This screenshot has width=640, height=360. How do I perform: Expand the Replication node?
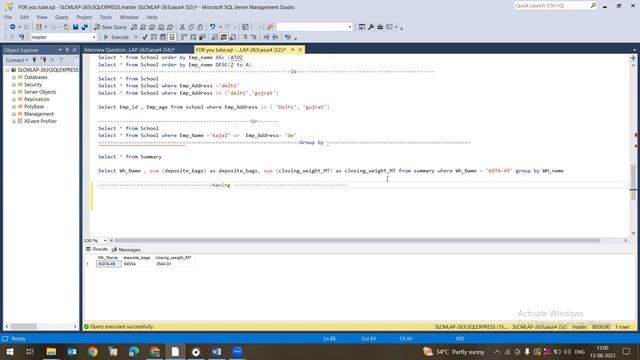pyautogui.click(x=14, y=99)
